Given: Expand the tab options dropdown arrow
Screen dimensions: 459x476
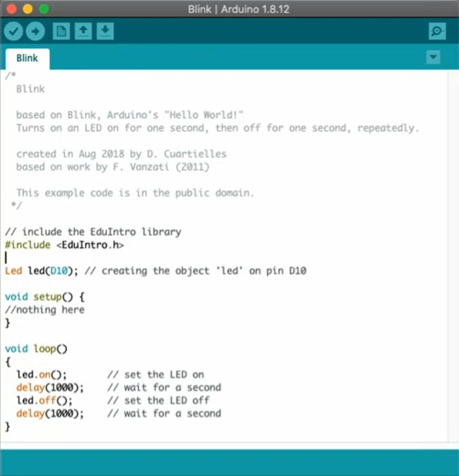Looking at the screenshot, I should (433, 57).
